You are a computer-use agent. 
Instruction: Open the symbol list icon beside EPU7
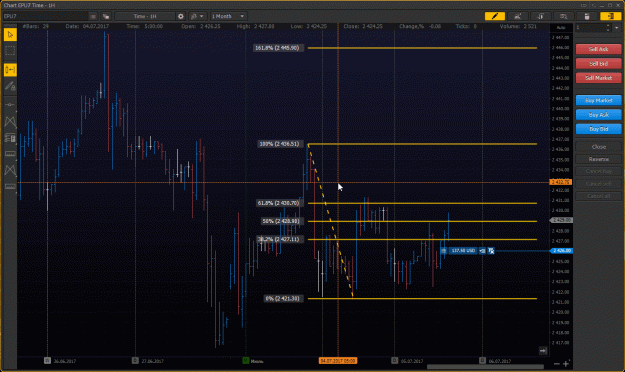point(93,16)
